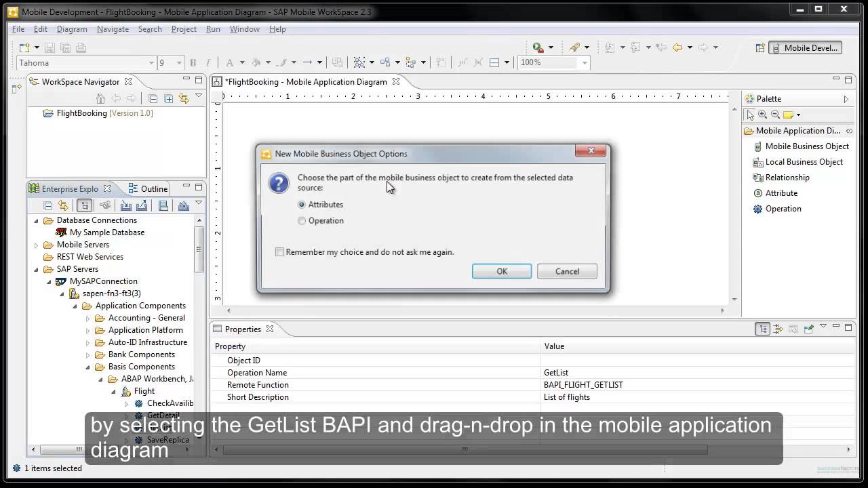Select the Attribute tool in the Palette

pyautogui.click(x=775, y=193)
